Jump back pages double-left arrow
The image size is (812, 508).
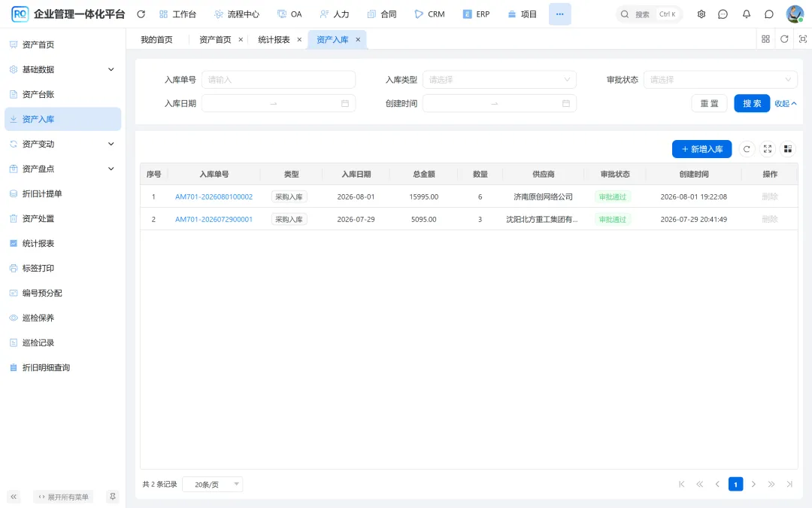click(700, 484)
